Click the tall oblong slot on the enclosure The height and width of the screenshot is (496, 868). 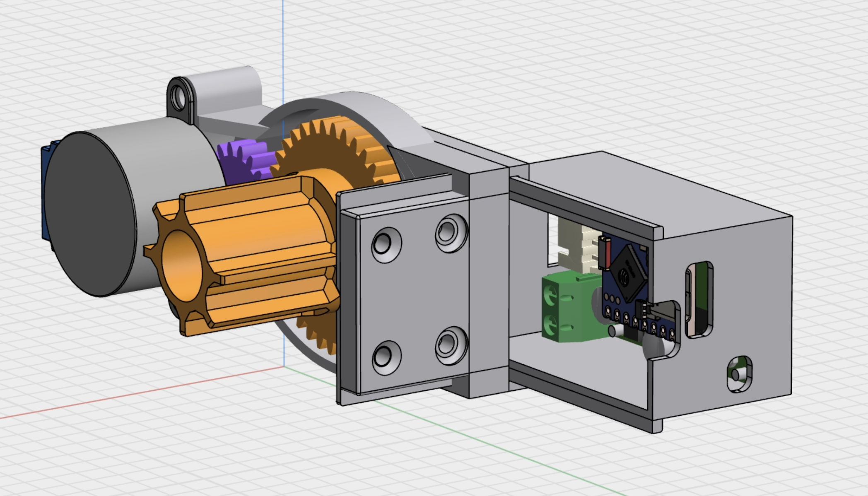click(x=699, y=299)
